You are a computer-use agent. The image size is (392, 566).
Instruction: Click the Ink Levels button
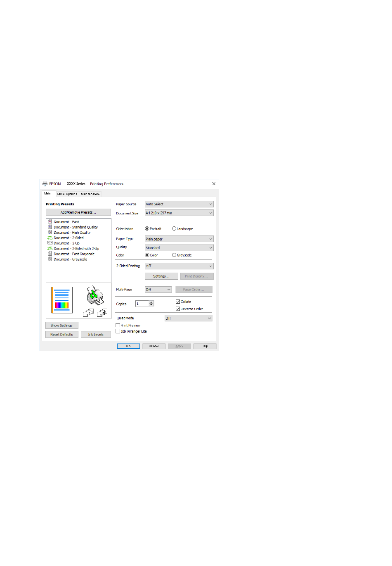(x=96, y=334)
